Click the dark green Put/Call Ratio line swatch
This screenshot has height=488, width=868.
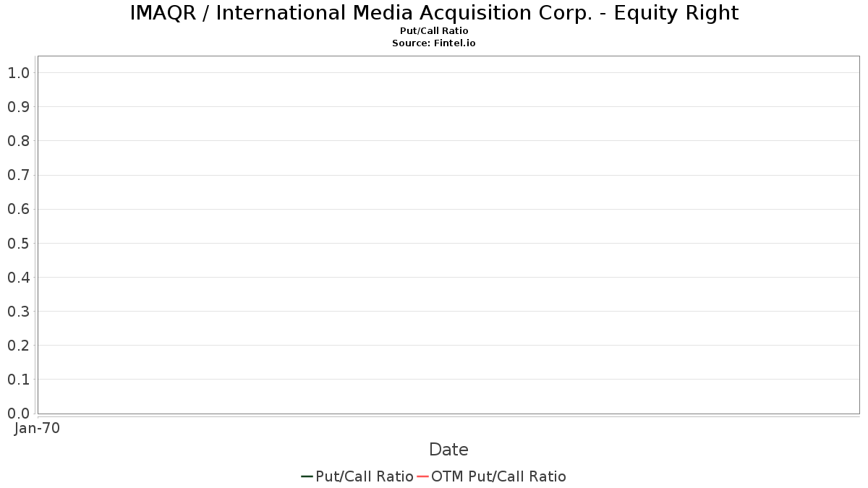coord(307,476)
